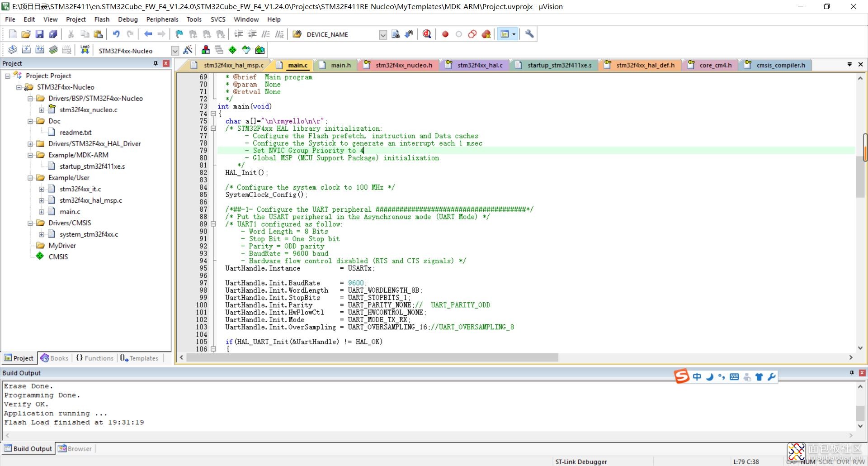Open Options for Target with the magic wand icon
Image resolution: width=868 pixels, height=466 pixels.
tap(188, 50)
